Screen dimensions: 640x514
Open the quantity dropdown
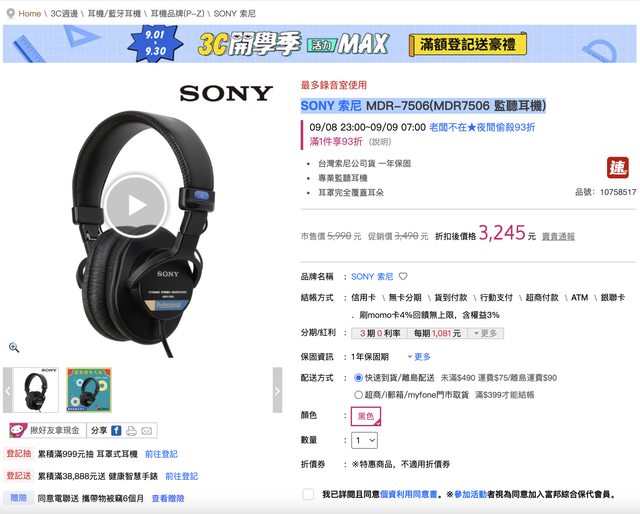pos(364,441)
